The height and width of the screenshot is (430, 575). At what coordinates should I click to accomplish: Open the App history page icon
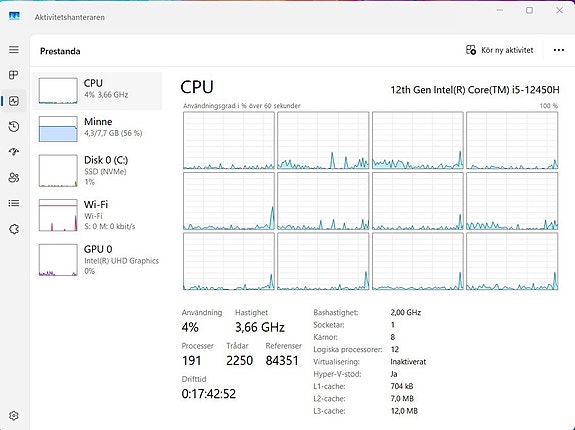click(x=14, y=126)
